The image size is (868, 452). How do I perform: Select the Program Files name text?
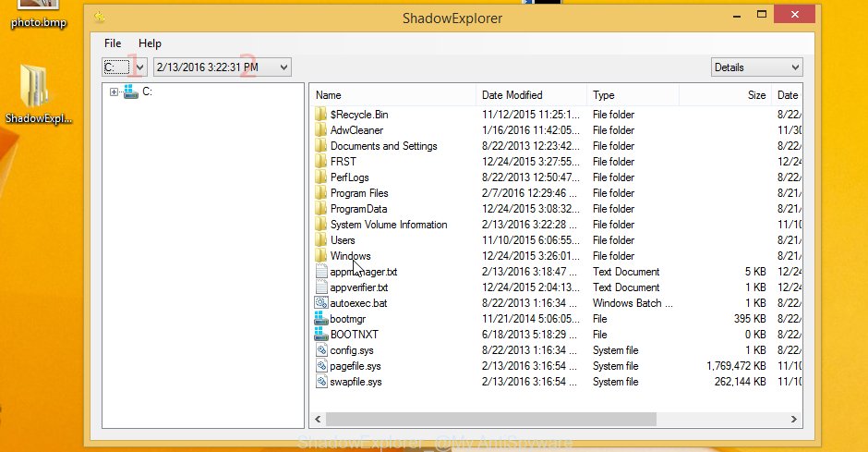pyautogui.click(x=359, y=193)
